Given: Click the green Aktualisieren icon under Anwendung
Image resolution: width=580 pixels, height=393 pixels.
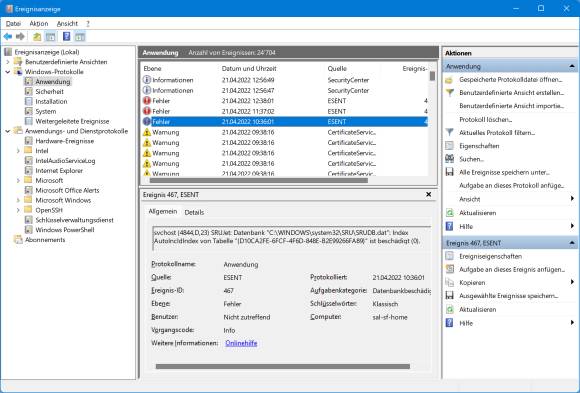Looking at the screenshot, I should coord(449,213).
